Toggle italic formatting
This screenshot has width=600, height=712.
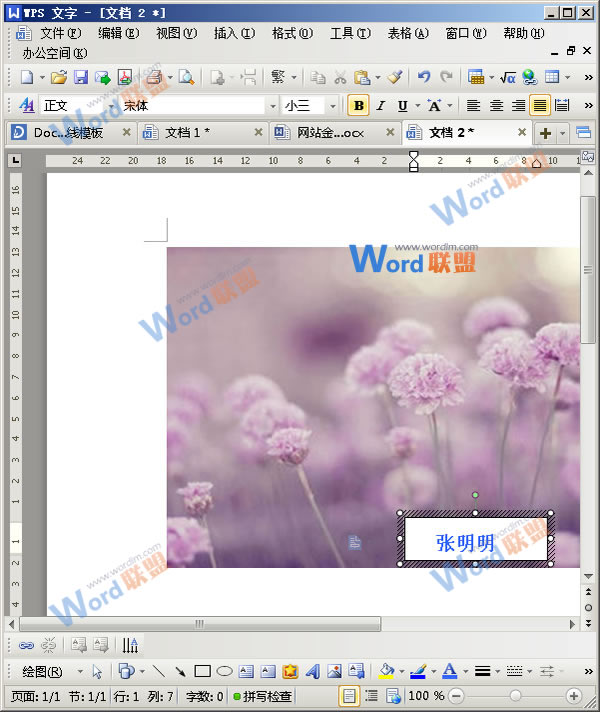click(x=381, y=106)
